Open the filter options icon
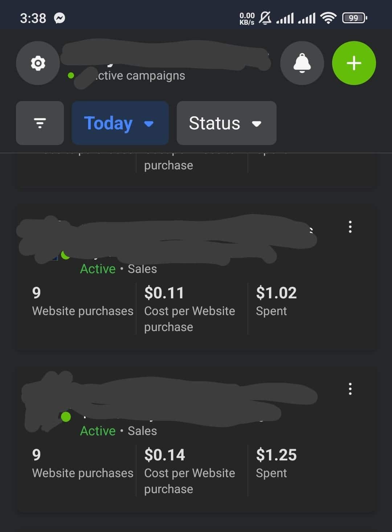The width and height of the screenshot is (392, 532). click(40, 123)
